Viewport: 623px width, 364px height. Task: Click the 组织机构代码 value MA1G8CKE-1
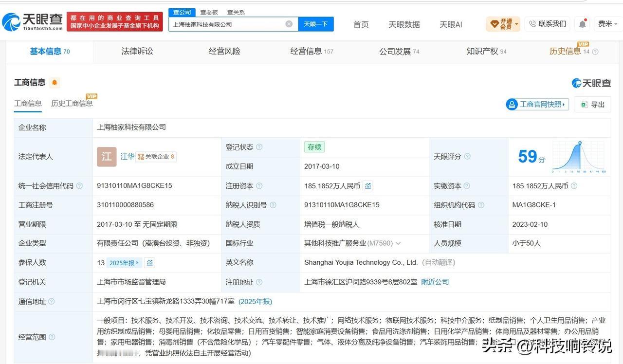tap(534, 205)
